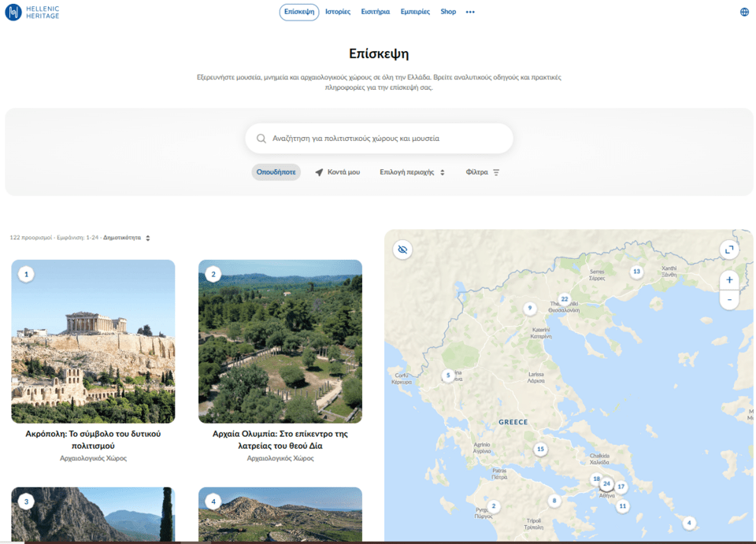Hide the map with eye icon
Screen dimensions: 756x544
pyautogui.click(x=402, y=250)
